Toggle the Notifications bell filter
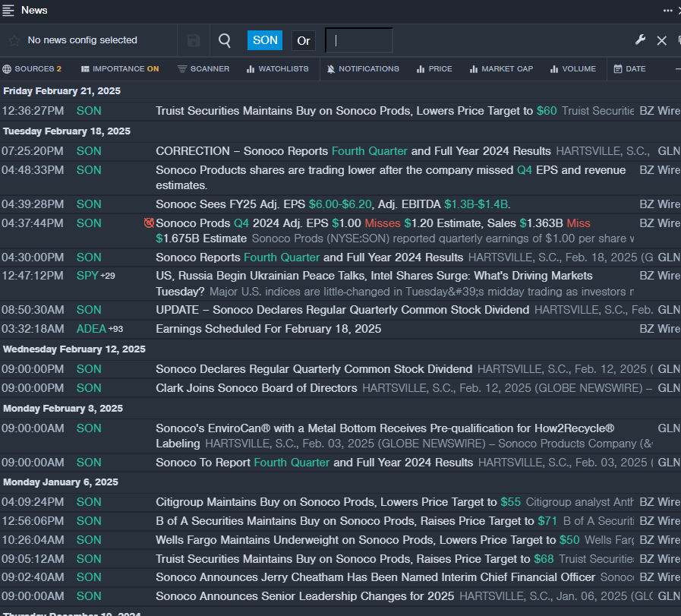 (362, 69)
